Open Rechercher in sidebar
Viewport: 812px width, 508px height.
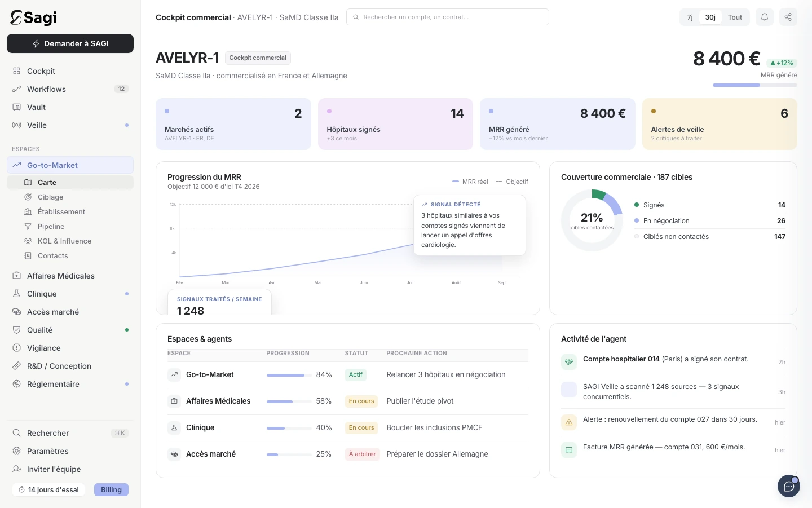pyautogui.click(x=70, y=433)
